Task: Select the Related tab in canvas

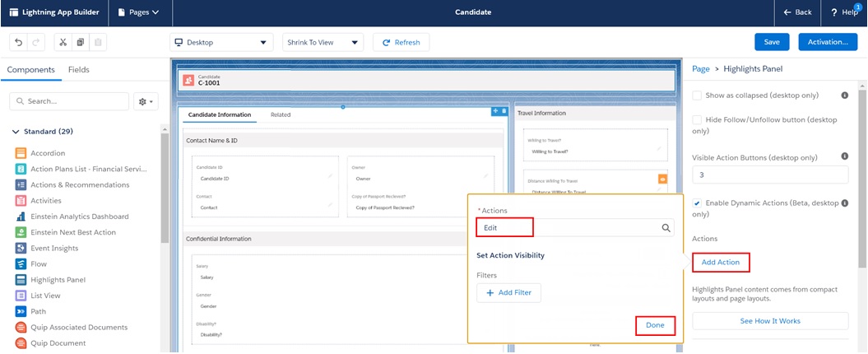Action: click(281, 114)
